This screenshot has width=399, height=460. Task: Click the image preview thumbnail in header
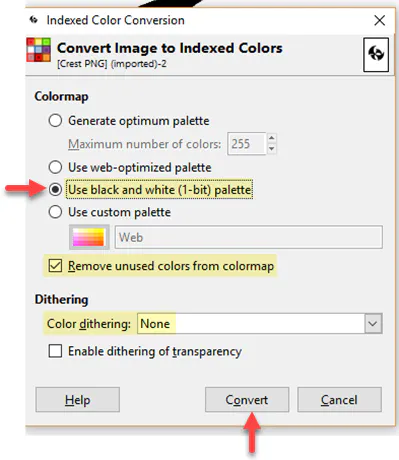coord(376,55)
